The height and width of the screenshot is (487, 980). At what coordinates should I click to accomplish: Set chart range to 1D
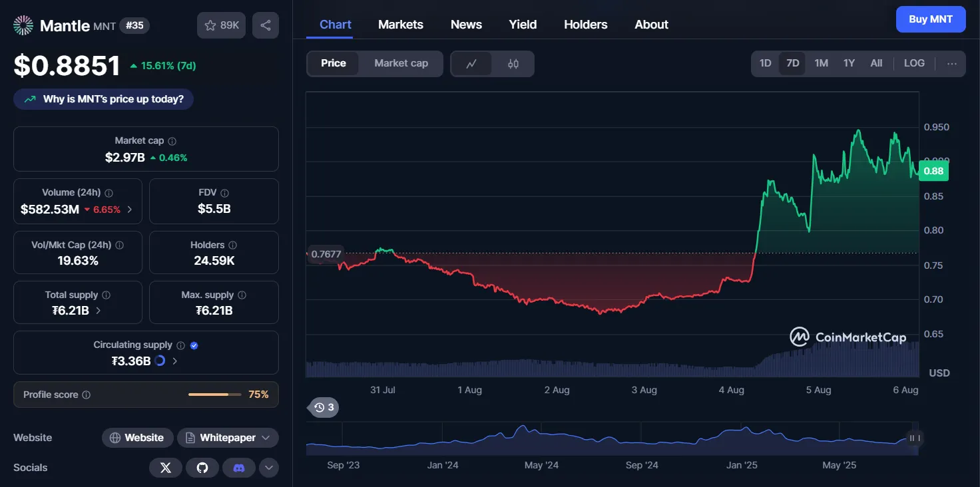[x=766, y=63]
